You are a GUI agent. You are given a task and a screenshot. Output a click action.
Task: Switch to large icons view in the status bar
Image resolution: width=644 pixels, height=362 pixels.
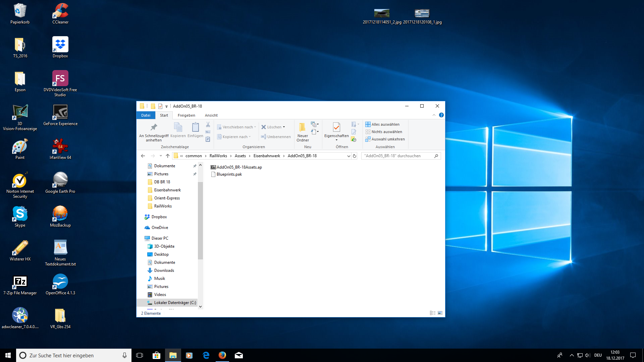440,313
